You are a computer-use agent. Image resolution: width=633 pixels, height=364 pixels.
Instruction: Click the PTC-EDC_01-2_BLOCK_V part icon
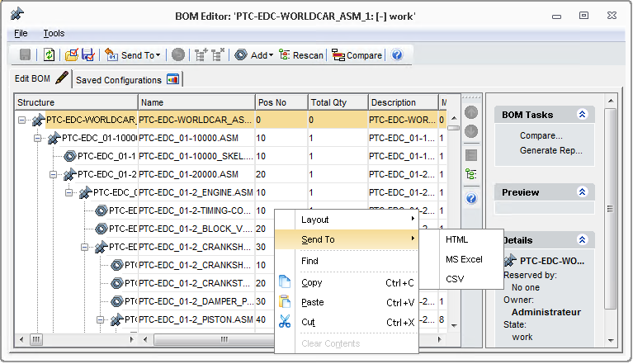[102, 229]
